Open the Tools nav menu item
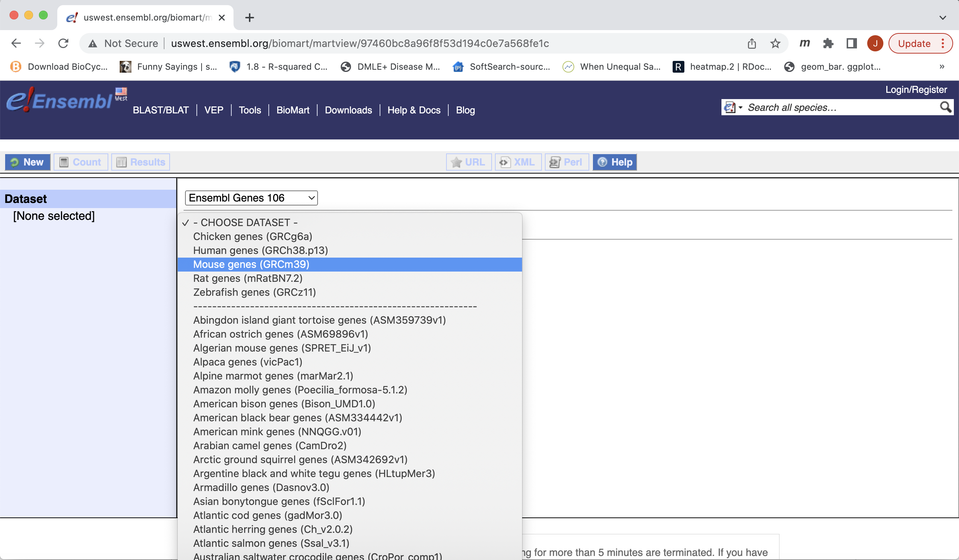 pyautogui.click(x=250, y=110)
